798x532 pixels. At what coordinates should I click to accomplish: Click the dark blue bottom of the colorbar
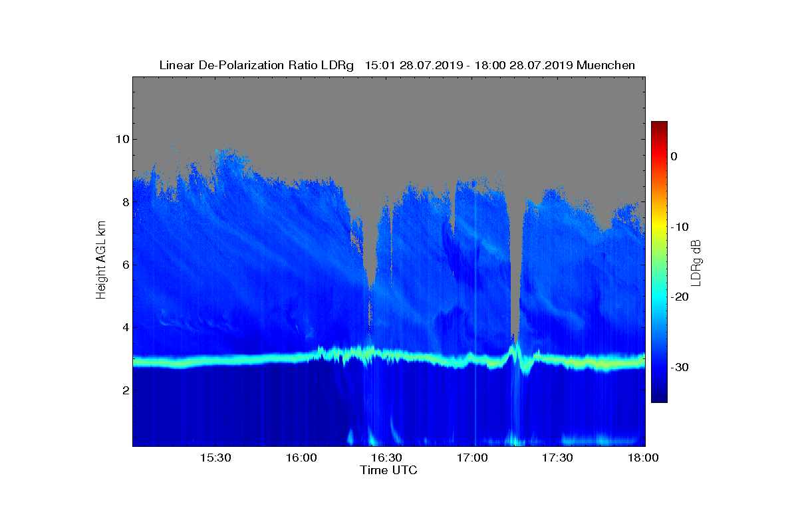(659, 396)
